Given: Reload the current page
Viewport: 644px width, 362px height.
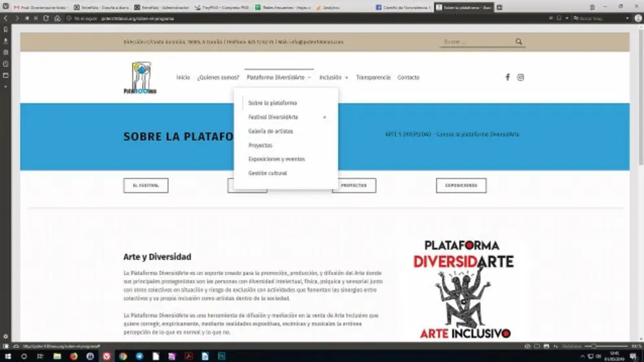Looking at the screenshot, I should coord(46,18).
